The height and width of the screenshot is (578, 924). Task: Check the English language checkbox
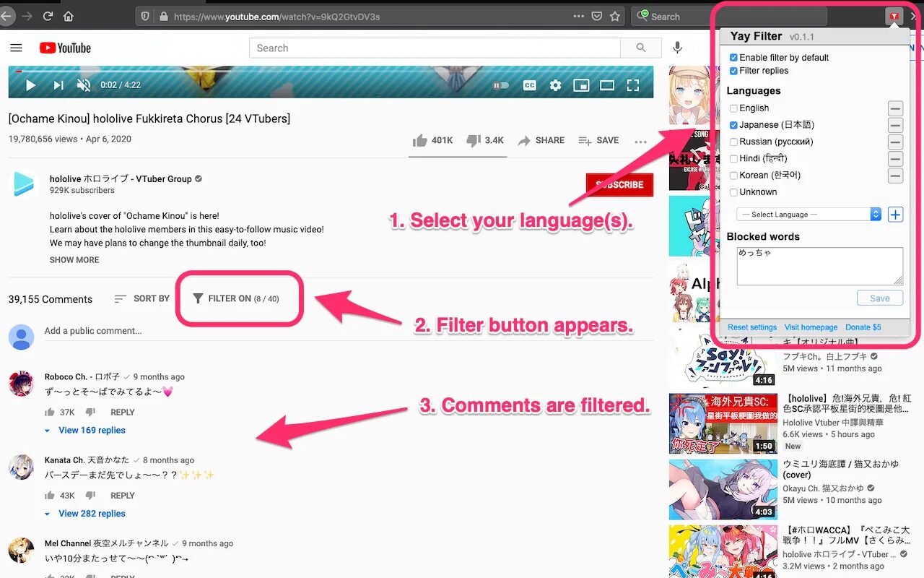coord(733,108)
